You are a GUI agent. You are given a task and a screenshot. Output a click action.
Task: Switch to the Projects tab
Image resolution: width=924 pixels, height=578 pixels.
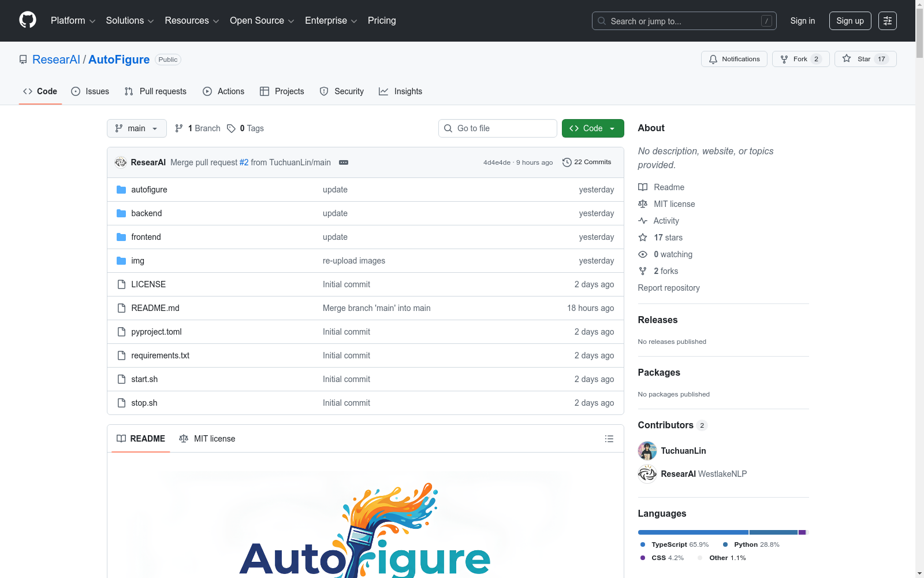pyautogui.click(x=282, y=91)
